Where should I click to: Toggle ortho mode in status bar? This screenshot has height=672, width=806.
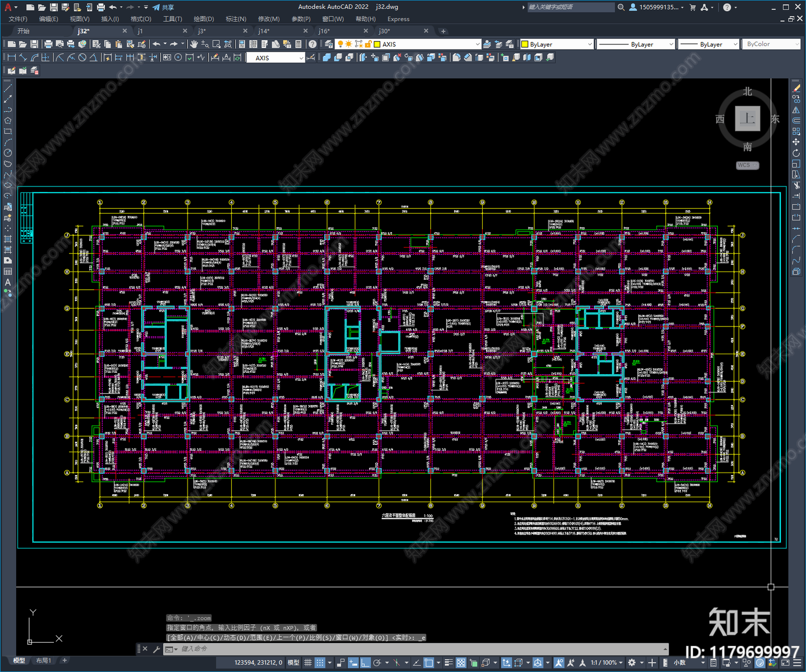365,662
